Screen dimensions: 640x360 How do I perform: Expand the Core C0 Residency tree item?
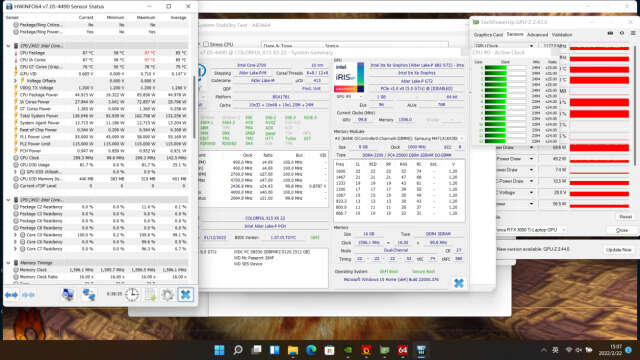pyautogui.click(x=16, y=235)
